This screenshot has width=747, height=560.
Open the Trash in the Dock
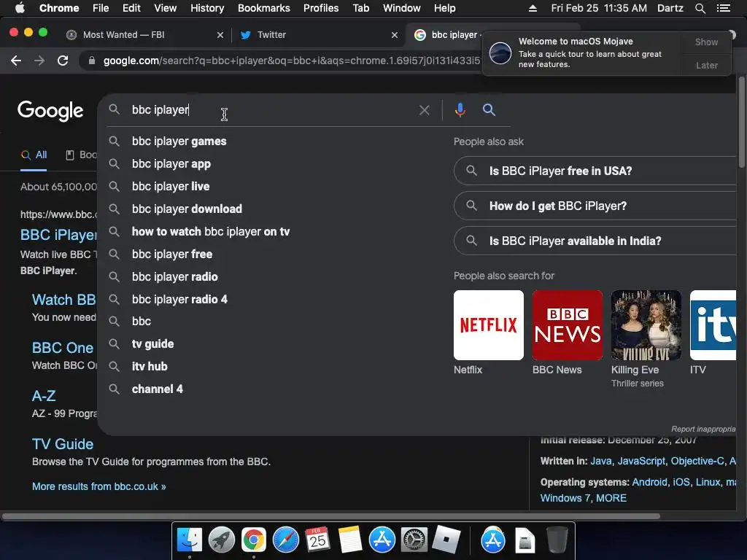pyautogui.click(x=557, y=540)
